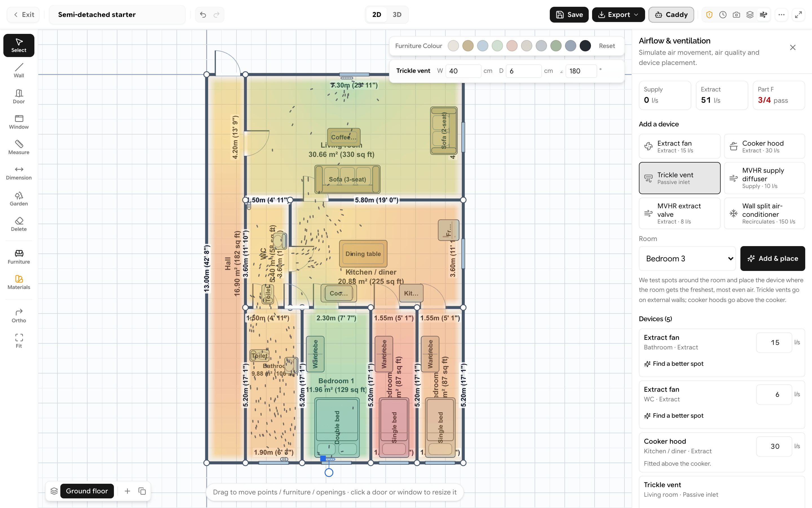The image size is (812, 508).
Task: Open the Garden tool
Action: (x=19, y=199)
